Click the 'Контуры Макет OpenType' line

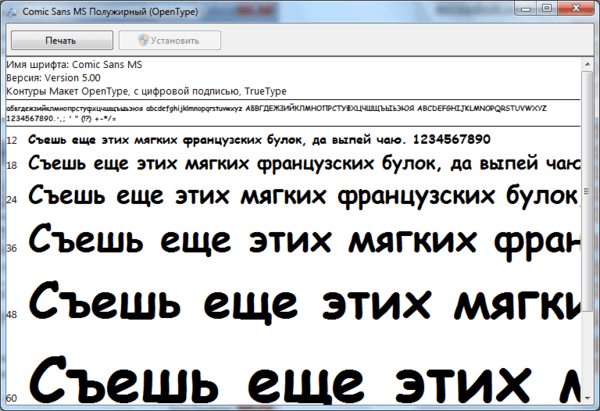[147, 91]
